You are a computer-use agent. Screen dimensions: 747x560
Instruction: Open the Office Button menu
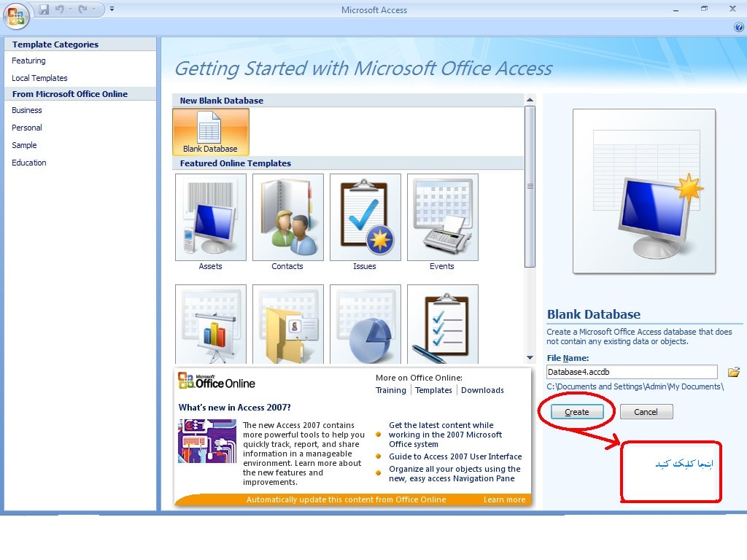point(16,15)
